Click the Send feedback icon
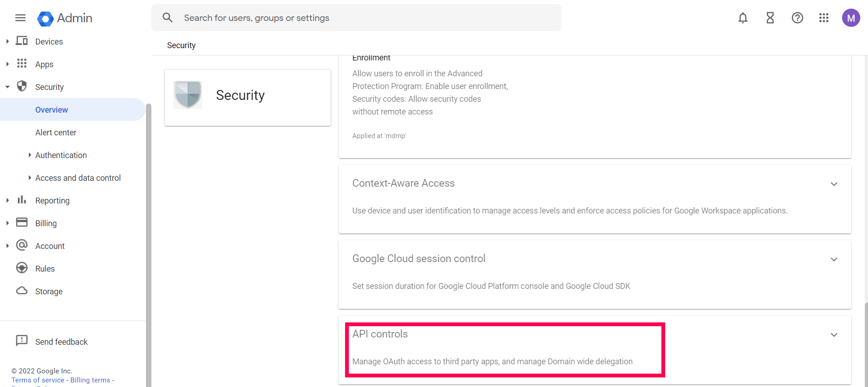Viewport: 868px width, 387px height. click(22, 341)
